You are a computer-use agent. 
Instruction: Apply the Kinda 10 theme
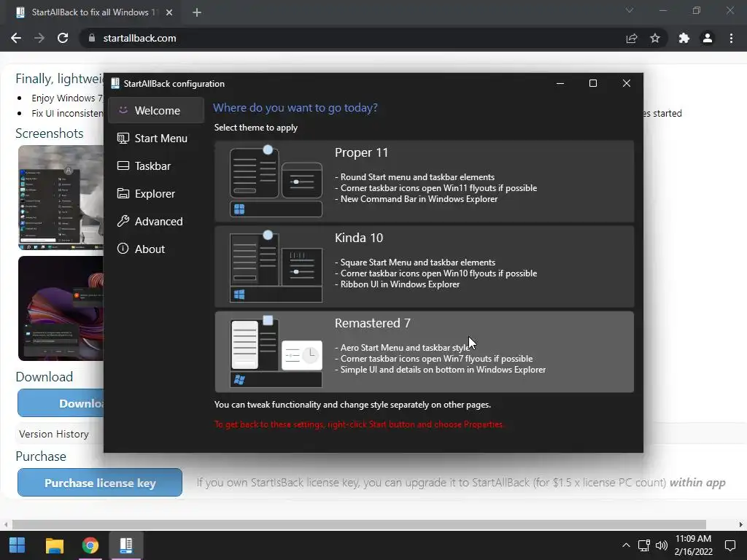pos(424,267)
